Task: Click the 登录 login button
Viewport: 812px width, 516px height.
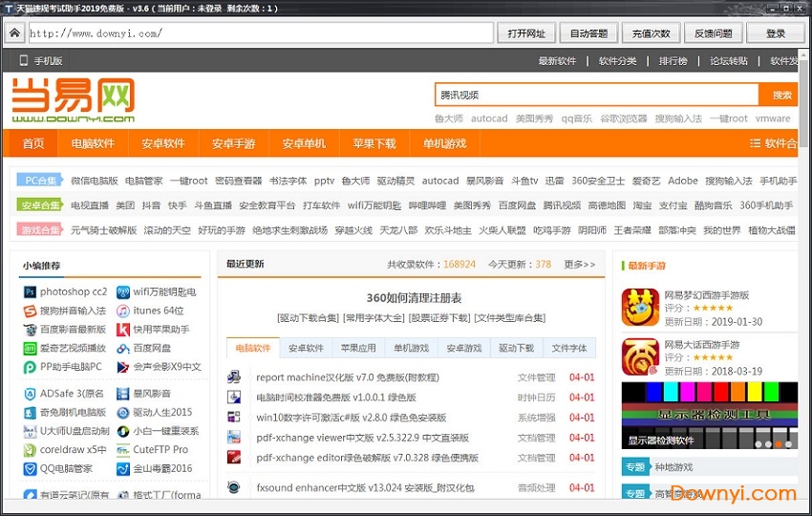Action: (776, 33)
